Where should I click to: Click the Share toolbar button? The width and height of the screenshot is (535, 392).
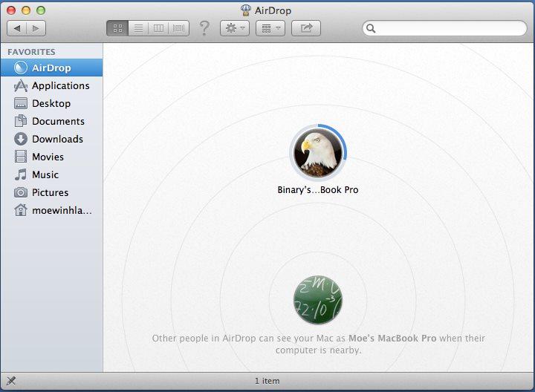[x=306, y=28]
